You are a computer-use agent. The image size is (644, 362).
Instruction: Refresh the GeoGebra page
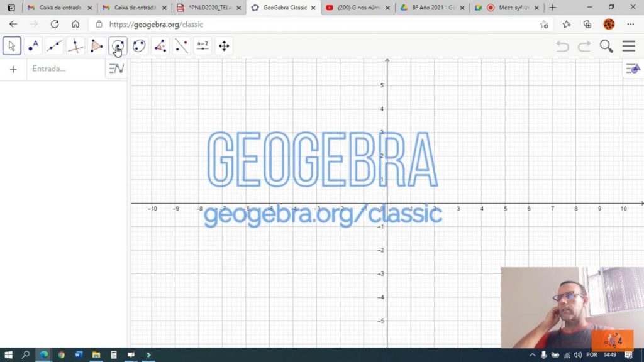(x=55, y=25)
